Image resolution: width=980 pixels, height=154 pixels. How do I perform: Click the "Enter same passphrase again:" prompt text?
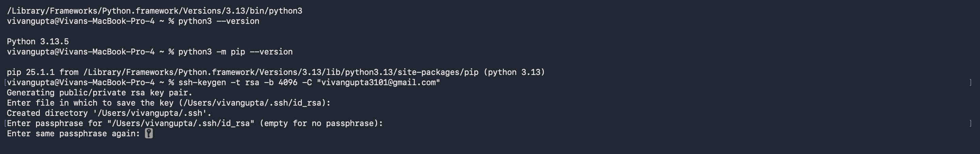[73, 134]
